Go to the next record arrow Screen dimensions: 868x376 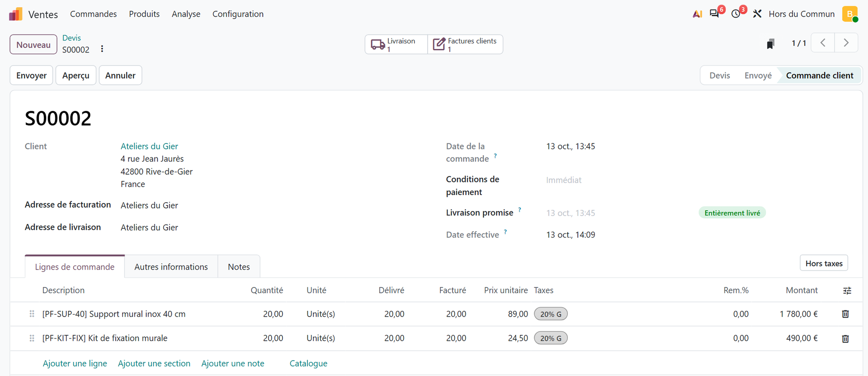click(846, 43)
